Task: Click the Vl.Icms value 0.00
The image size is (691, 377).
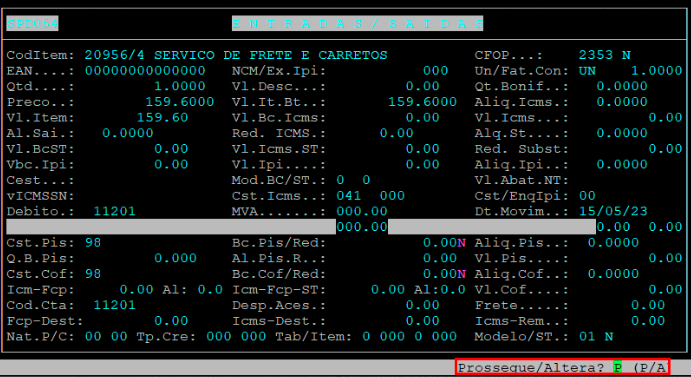Action: pos(665,117)
